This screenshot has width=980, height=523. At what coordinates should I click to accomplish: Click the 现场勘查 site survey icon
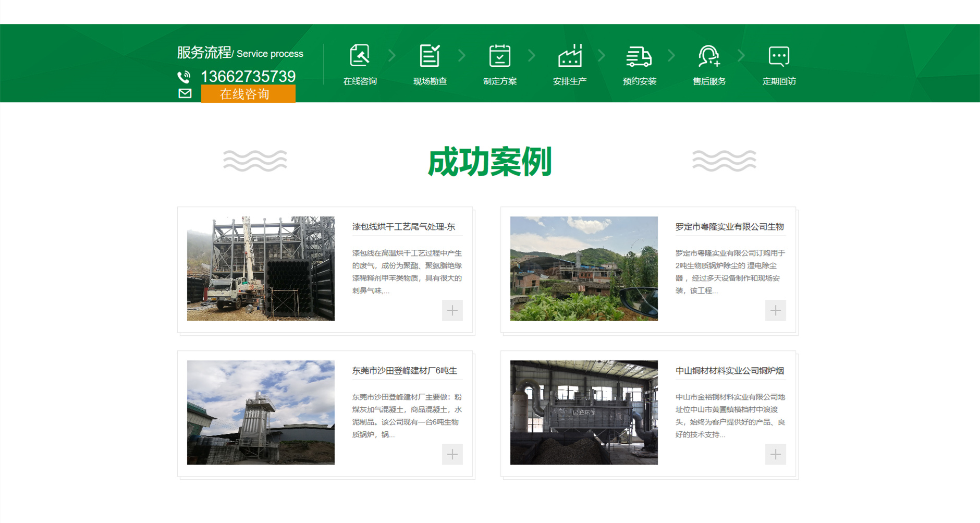(430, 56)
